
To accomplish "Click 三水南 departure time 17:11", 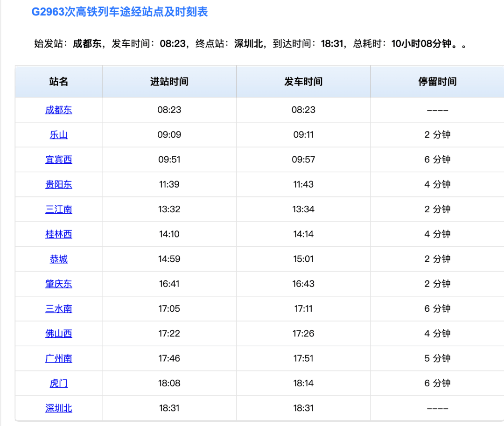I will tap(303, 309).
